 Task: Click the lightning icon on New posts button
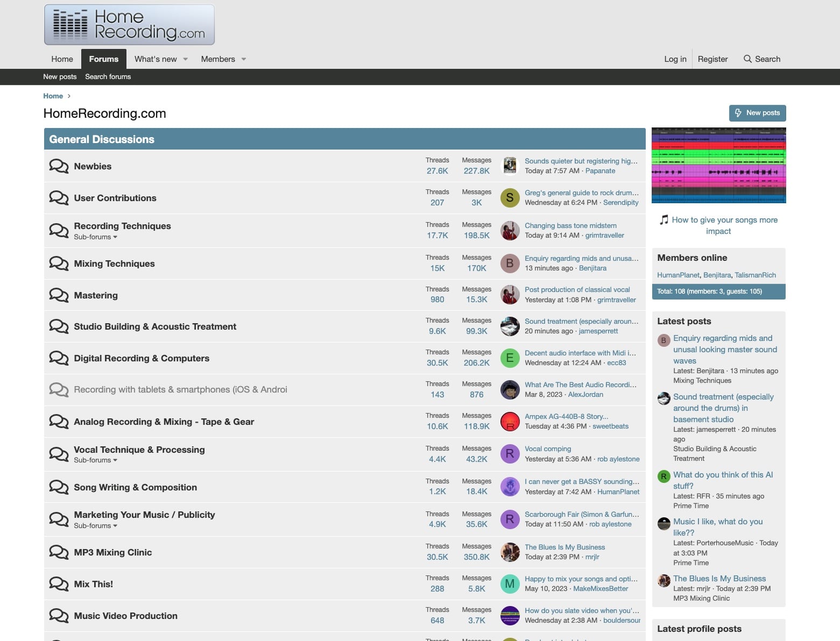click(x=737, y=113)
